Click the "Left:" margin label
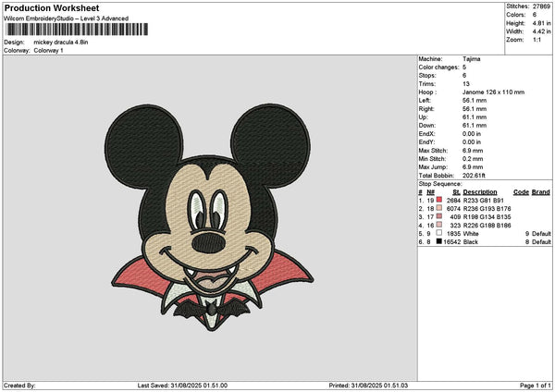This screenshot has width=555, height=392. pyautogui.click(x=425, y=101)
